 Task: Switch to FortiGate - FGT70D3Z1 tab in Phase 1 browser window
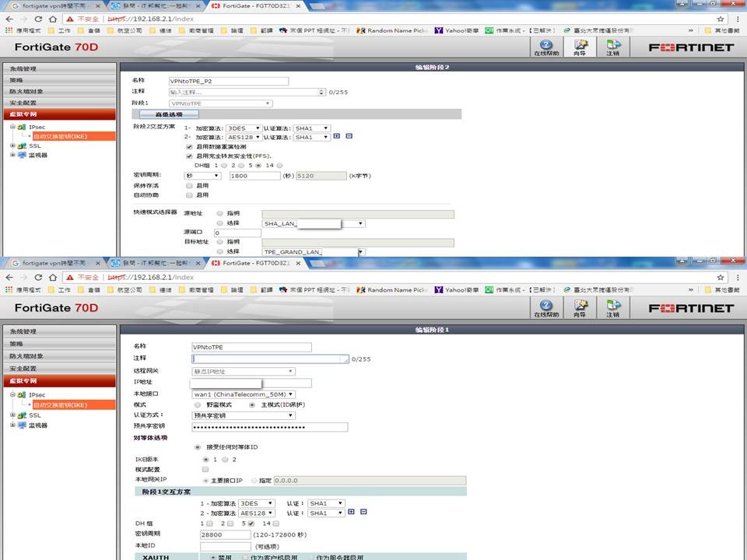pos(255,263)
